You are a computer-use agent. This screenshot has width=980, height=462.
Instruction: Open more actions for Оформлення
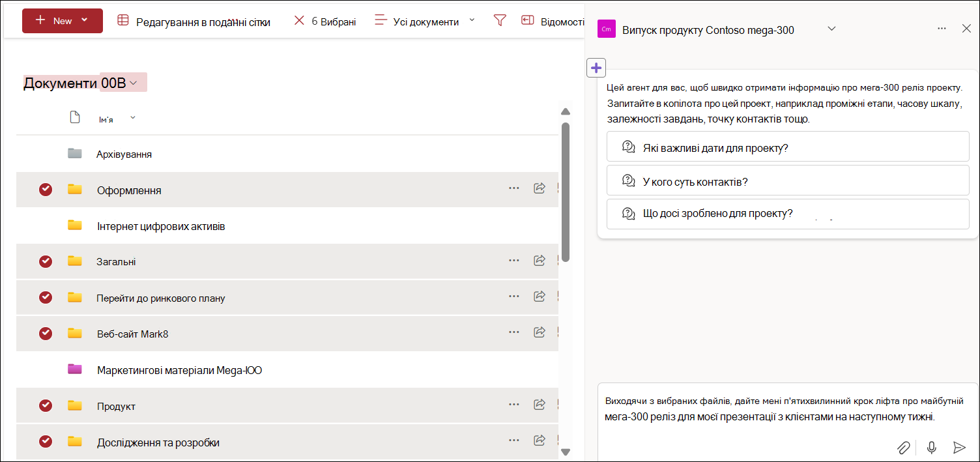click(x=514, y=188)
